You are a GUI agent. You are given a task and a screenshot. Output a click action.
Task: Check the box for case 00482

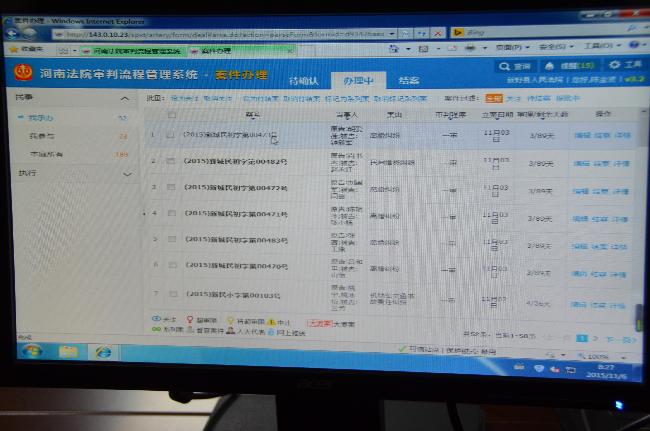pyautogui.click(x=170, y=161)
